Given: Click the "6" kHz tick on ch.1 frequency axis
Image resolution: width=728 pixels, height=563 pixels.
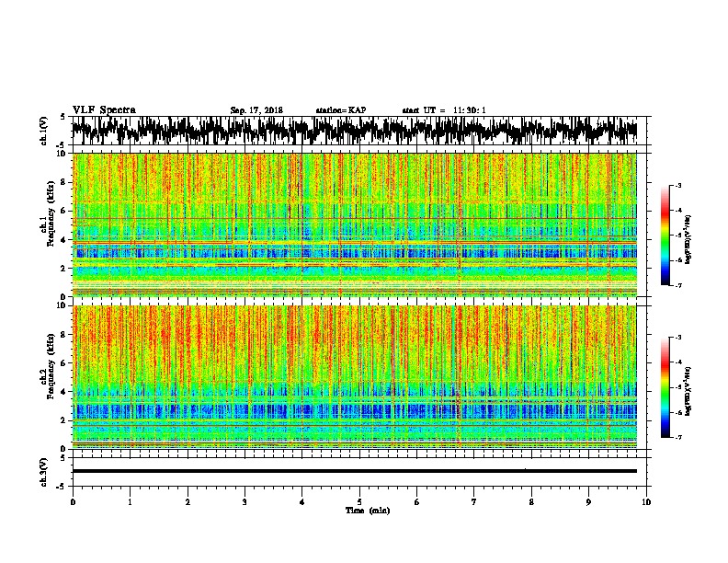Looking at the screenshot, I should [63, 211].
